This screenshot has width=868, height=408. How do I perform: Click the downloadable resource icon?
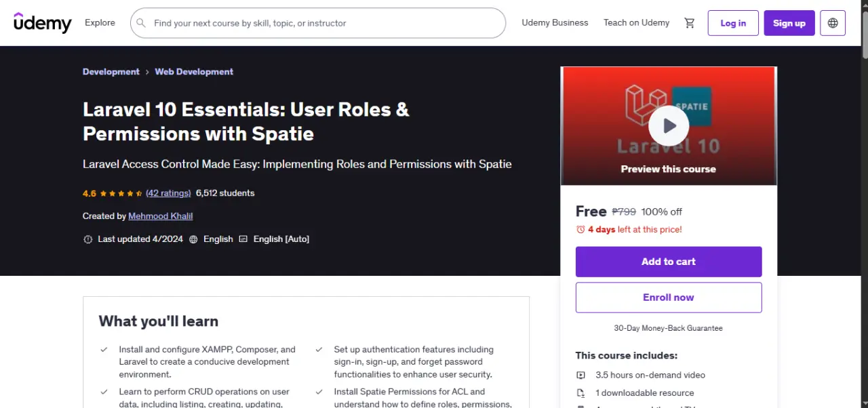tap(580, 393)
